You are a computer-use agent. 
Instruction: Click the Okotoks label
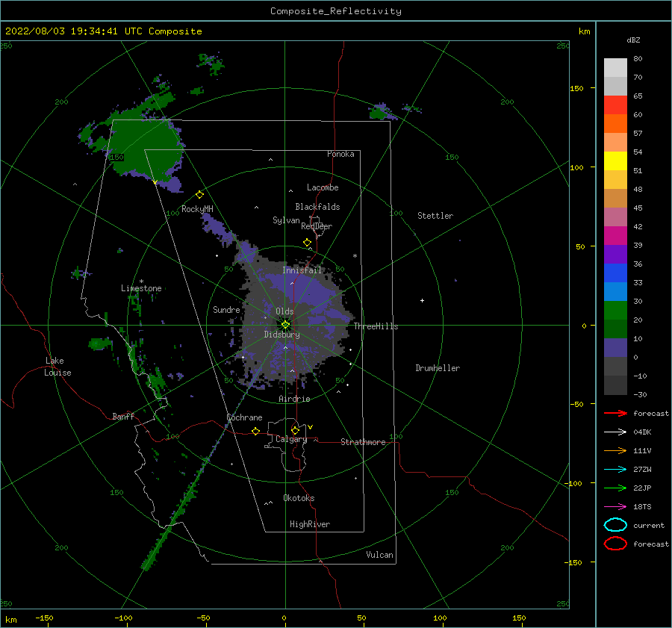299,498
